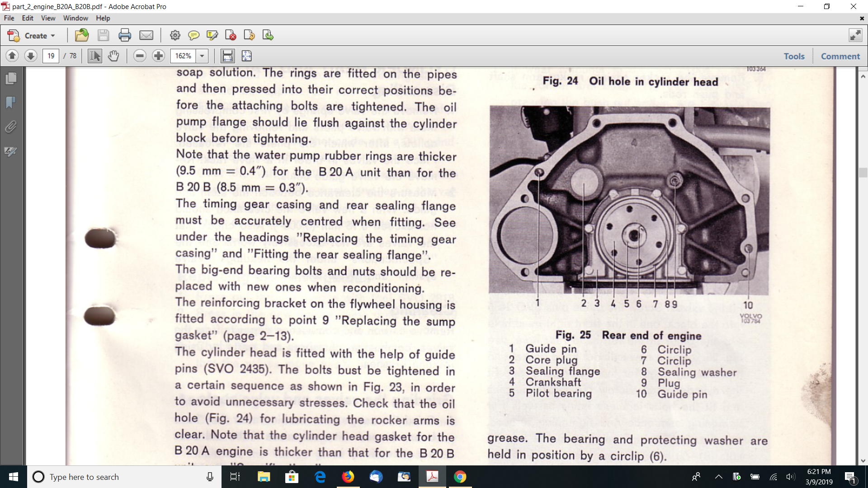Click the page number input field
This screenshot has width=868, height=488.
[51, 56]
